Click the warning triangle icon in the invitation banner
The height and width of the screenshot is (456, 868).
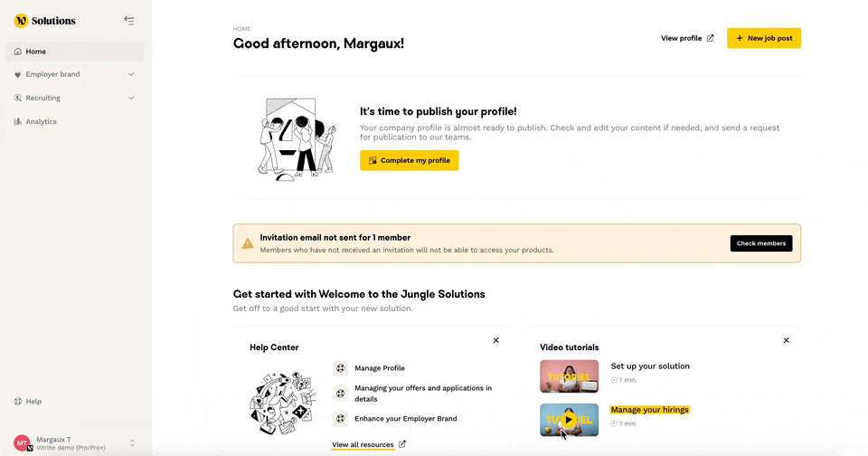coord(248,243)
